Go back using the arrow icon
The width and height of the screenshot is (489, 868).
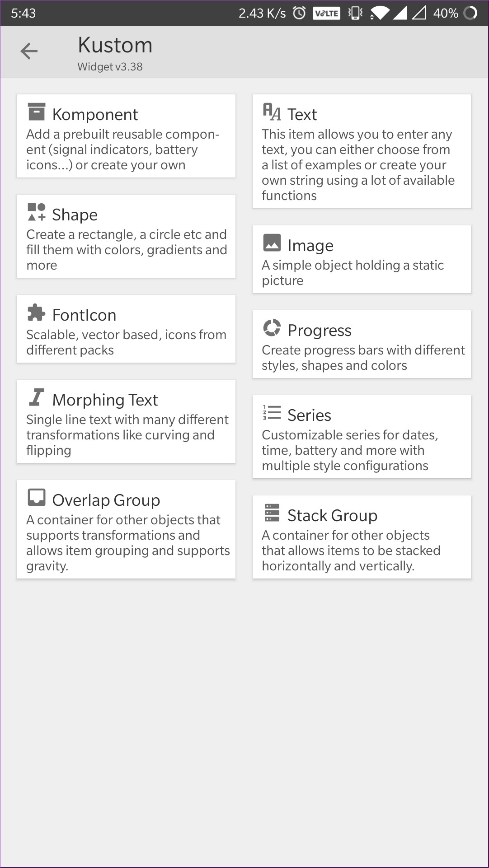click(29, 51)
